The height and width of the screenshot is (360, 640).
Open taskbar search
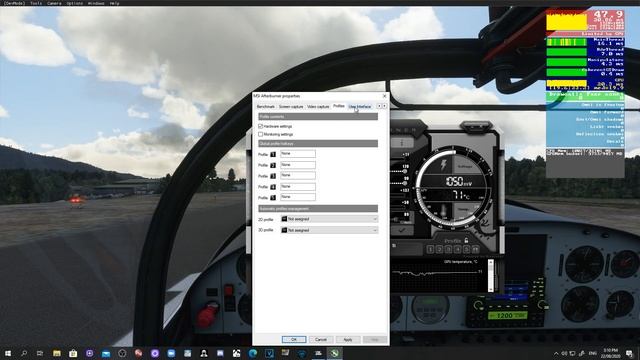tap(24, 353)
